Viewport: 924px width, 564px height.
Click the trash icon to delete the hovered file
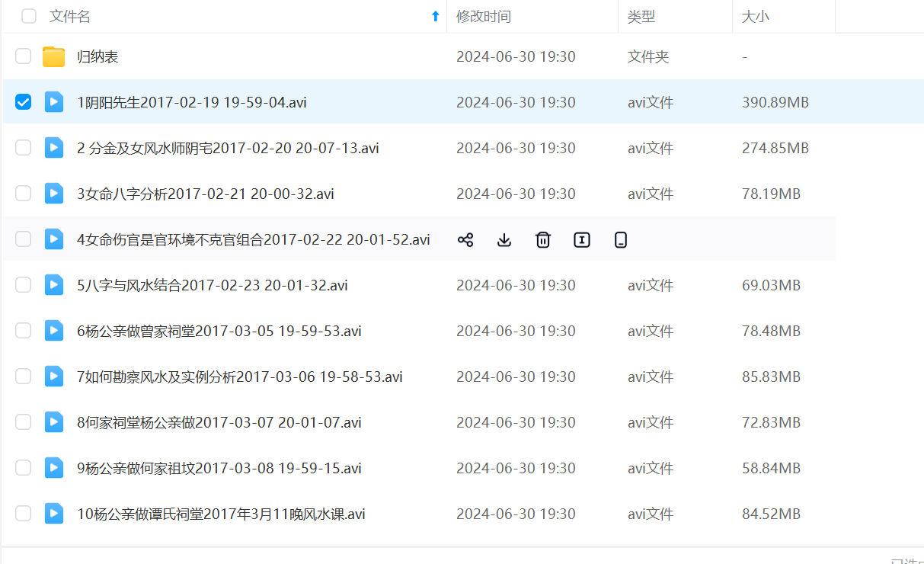pos(542,240)
